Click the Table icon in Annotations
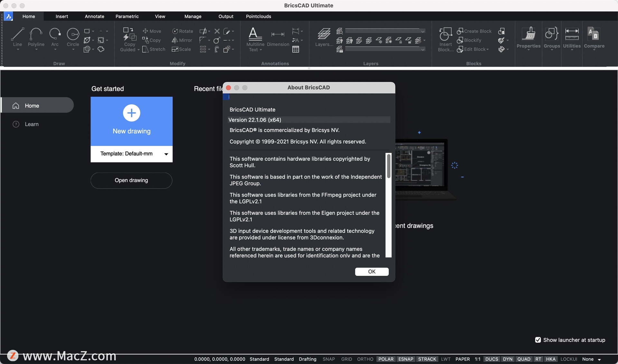This screenshot has height=364, width=618. tap(295, 49)
